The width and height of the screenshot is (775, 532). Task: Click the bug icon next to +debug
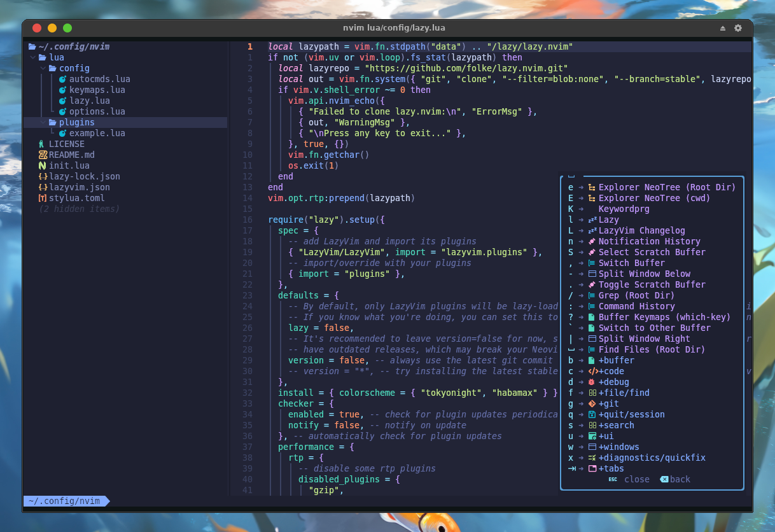click(x=592, y=382)
